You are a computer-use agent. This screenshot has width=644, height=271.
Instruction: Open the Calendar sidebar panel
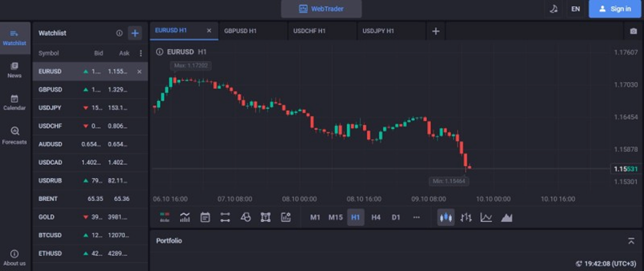click(x=14, y=102)
